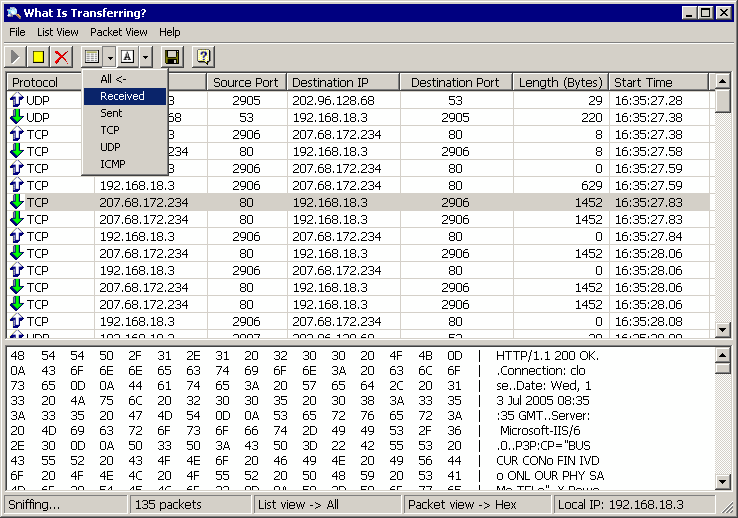Click the application icon in title bar
This screenshot has height=518, width=738.
13,12
